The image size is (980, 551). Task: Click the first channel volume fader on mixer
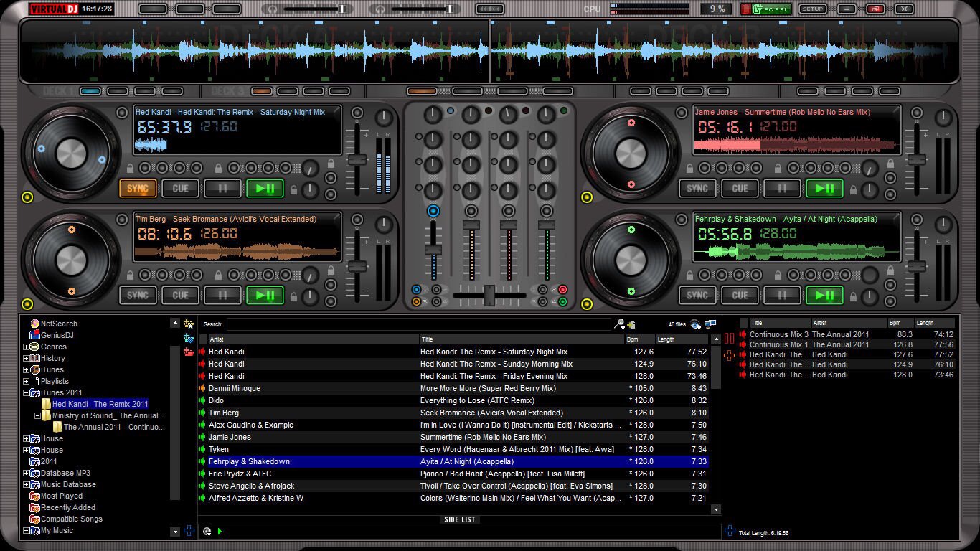coord(433,249)
